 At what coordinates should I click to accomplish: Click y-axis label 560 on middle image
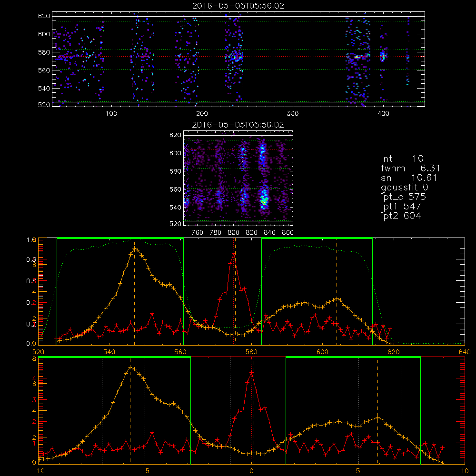coord(175,189)
